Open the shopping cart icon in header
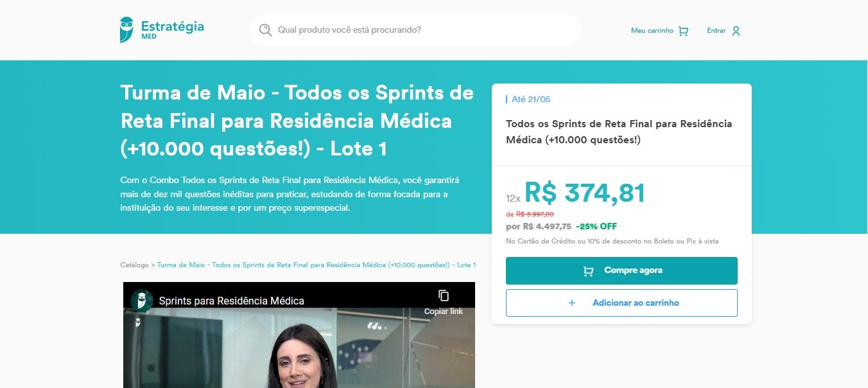The image size is (868, 388). coord(683,31)
